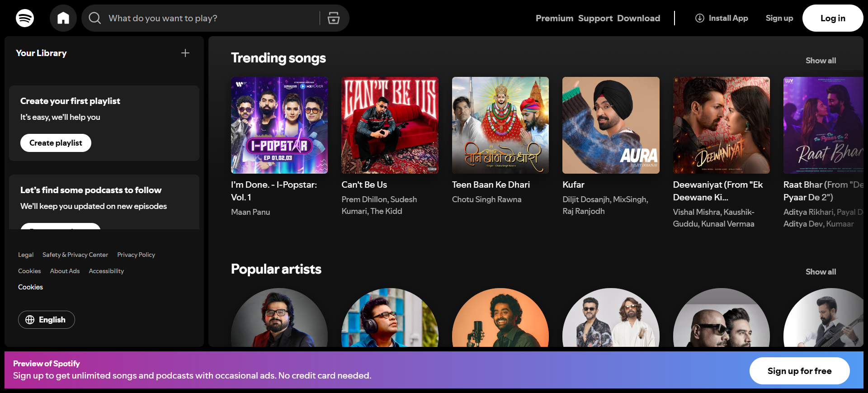
Task: Click song title 'Kufar'
Action: pyautogui.click(x=573, y=185)
